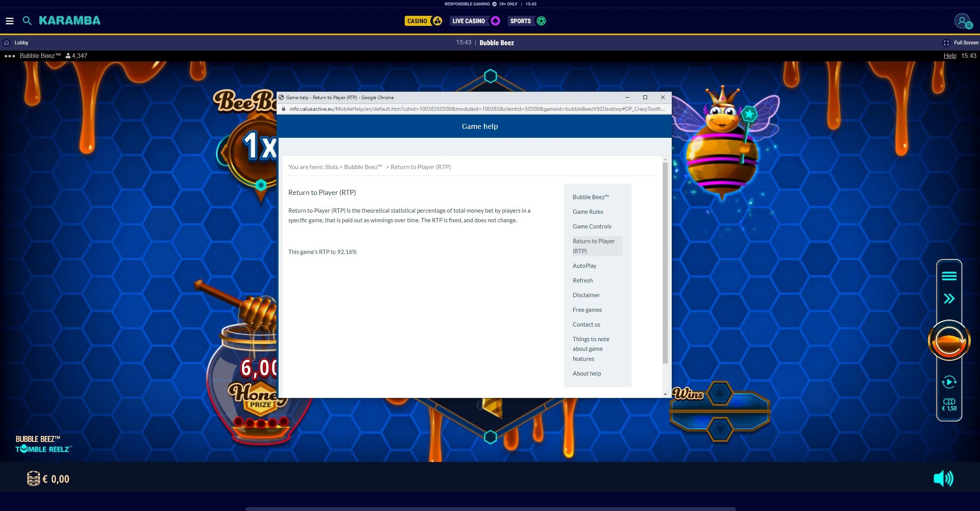Click the Lobby home icon
This screenshot has width=980, height=511.
7,42
